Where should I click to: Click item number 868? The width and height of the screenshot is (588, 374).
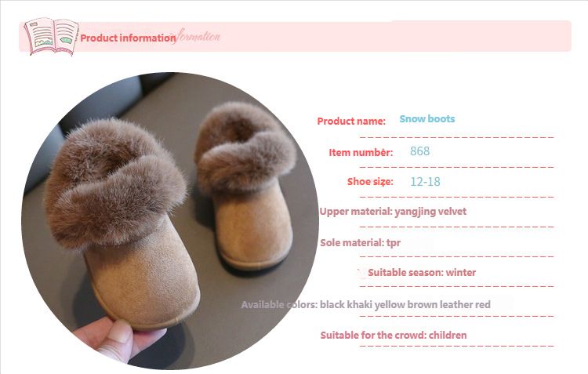(x=419, y=151)
